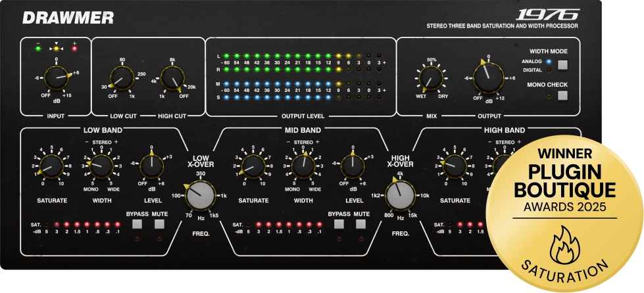Click the Wet/Dry Mix knob
The width and height of the screenshot is (644, 293).
coord(432,79)
